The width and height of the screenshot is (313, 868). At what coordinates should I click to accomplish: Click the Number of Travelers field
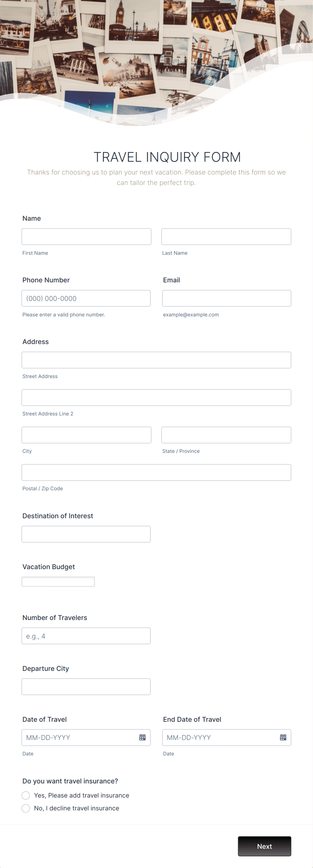pos(86,636)
